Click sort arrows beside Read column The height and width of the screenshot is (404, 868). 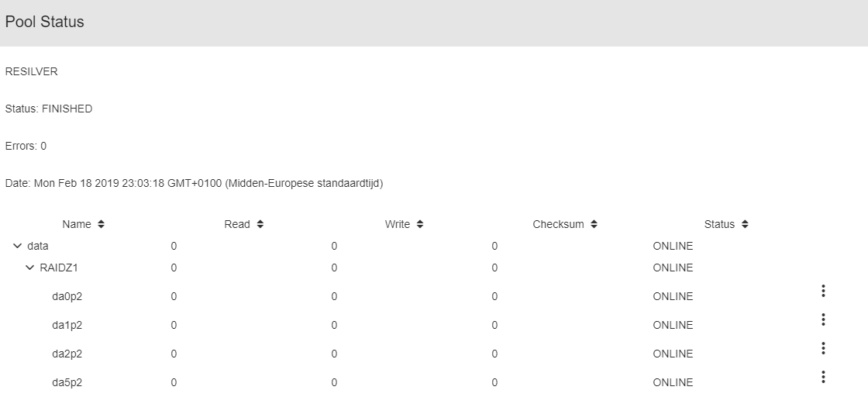coord(260,224)
